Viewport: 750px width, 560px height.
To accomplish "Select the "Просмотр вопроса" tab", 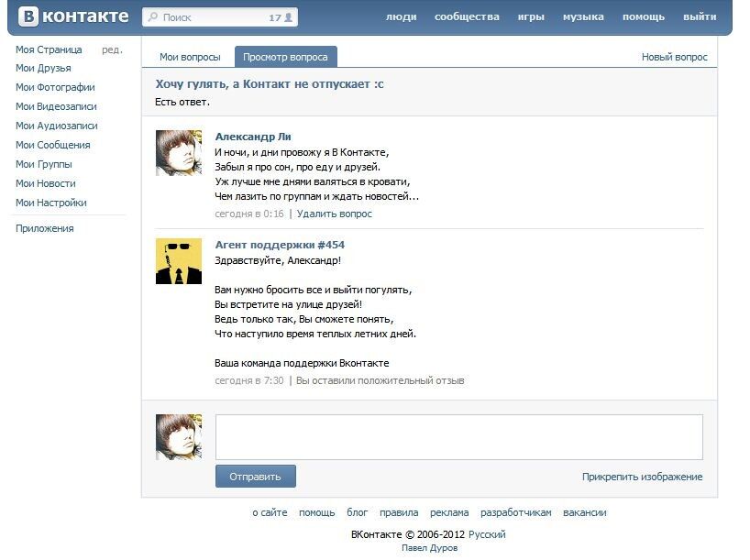I will tap(287, 56).
